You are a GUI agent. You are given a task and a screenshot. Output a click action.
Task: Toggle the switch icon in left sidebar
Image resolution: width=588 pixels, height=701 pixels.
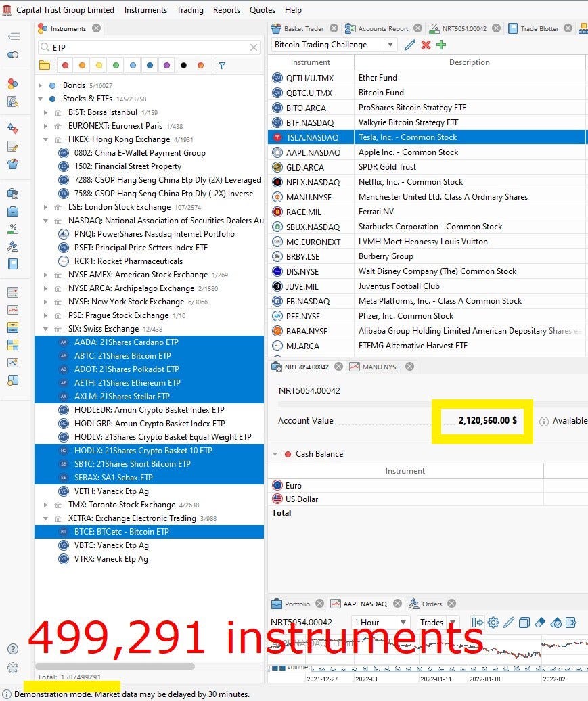[13, 55]
